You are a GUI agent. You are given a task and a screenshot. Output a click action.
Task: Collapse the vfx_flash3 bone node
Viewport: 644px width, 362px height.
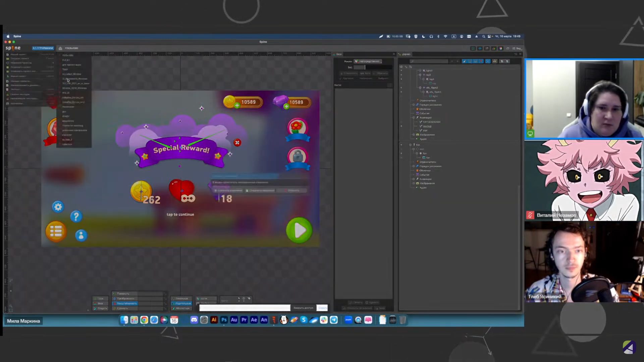pyautogui.click(x=420, y=87)
